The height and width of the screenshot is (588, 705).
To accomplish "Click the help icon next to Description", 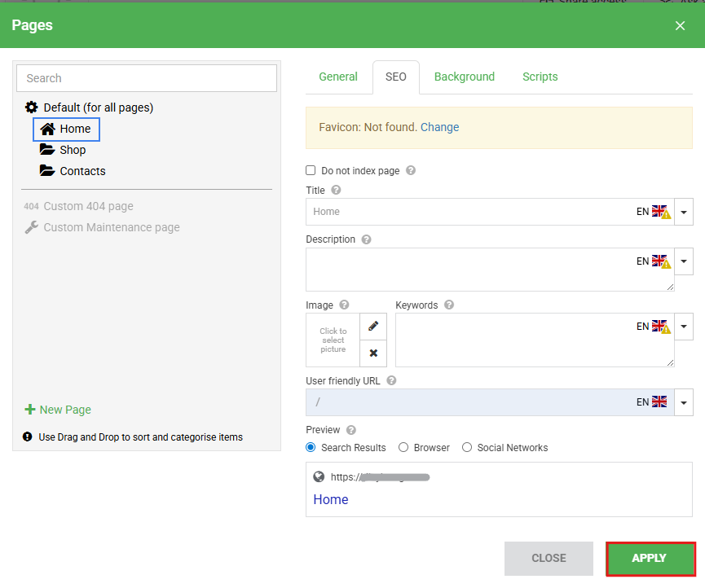I will pos(366,240).
